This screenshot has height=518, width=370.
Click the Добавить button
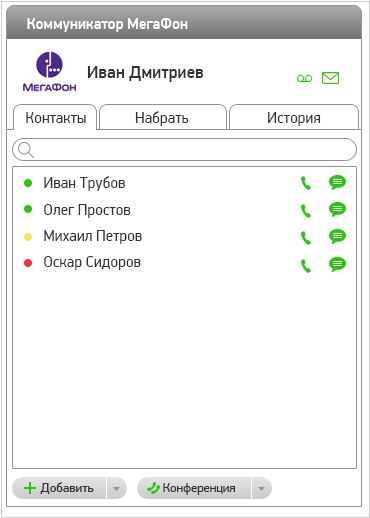pos(59,488)
